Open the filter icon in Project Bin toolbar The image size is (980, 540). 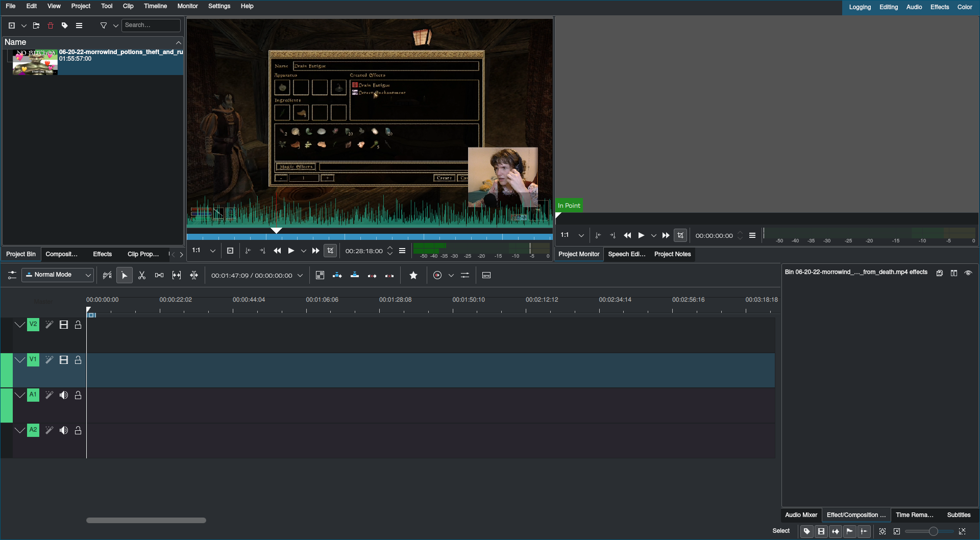click(x=104, y=25)
